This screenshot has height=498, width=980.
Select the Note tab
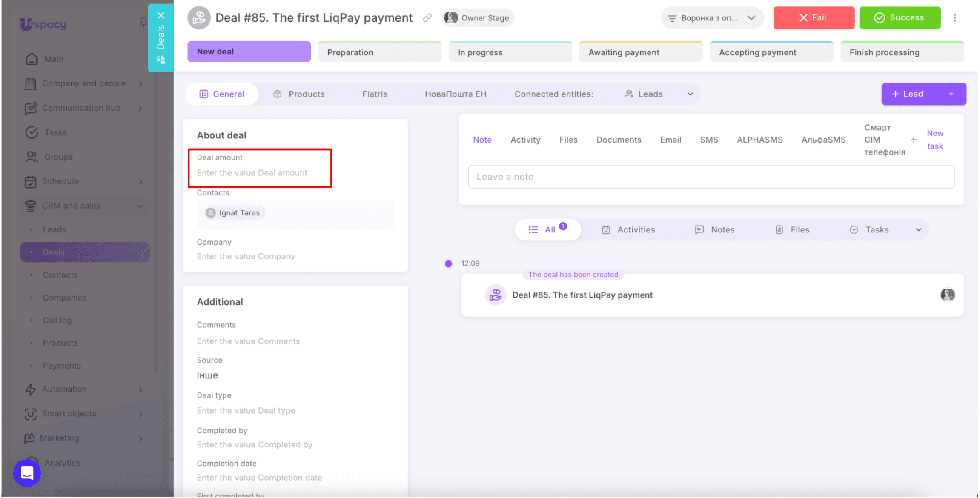pyautogui.click(x=482, y=140)
